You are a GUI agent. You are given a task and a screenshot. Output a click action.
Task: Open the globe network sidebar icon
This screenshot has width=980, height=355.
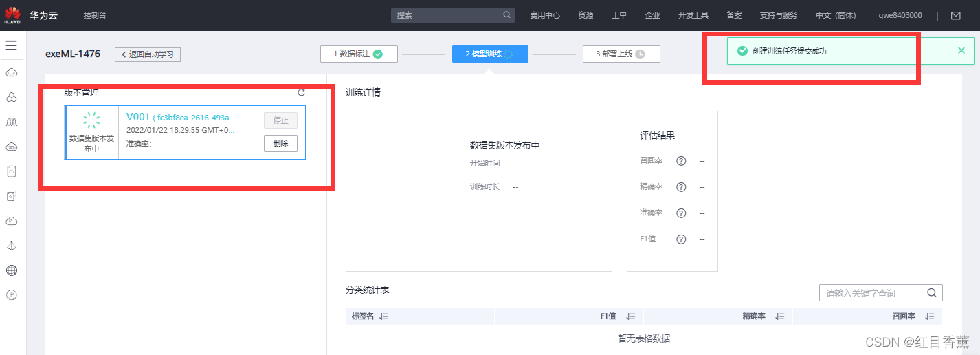coord(11,270)
